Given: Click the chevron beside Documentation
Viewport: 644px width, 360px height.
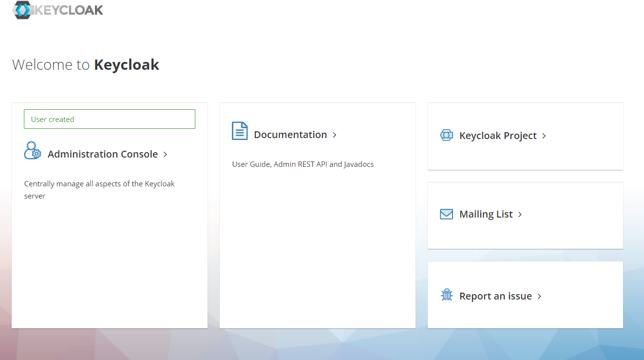Looking at the screenshot, I should [x=334, y=135].
